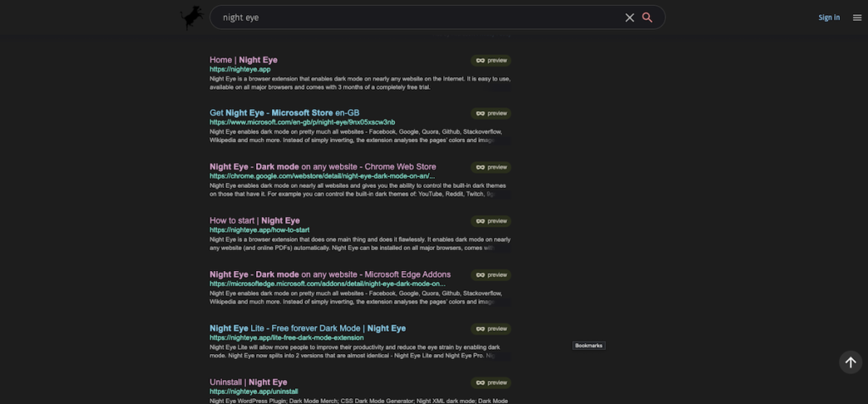Click the nighteye.app/lite-free-dark-mode-extension URL
The width and height of the screenshot is (868, 404).
[x=287, y=338]
